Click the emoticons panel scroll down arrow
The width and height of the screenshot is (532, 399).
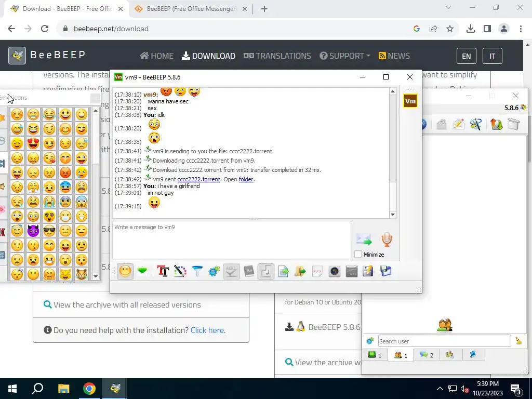[x=96, y=276]
